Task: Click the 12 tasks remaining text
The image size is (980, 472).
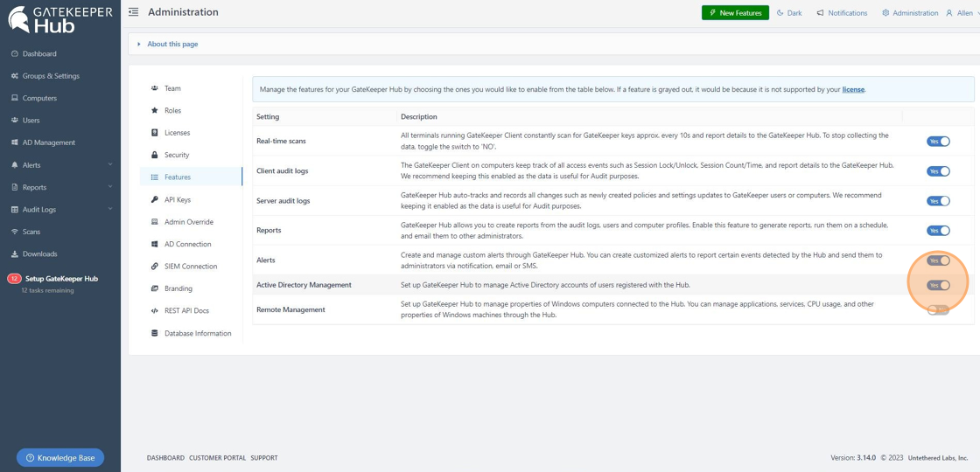Action: 47,290
